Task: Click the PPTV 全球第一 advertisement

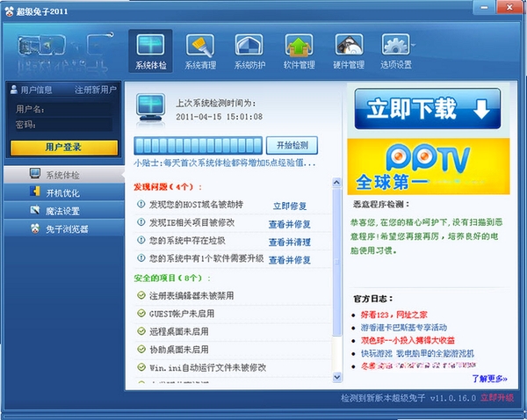Action: pos(429,166)
